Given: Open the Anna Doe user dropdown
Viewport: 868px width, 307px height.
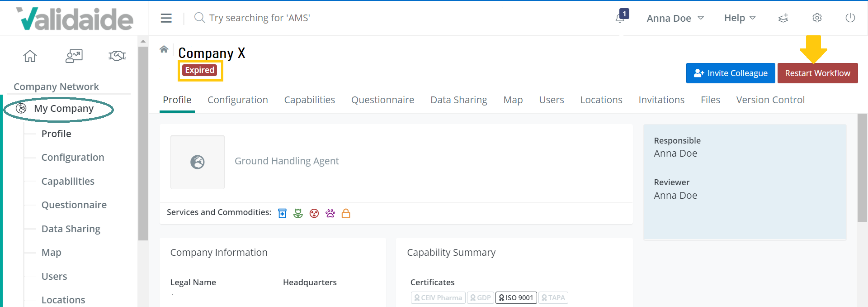Looking at the screenshot, I should 675,18.
